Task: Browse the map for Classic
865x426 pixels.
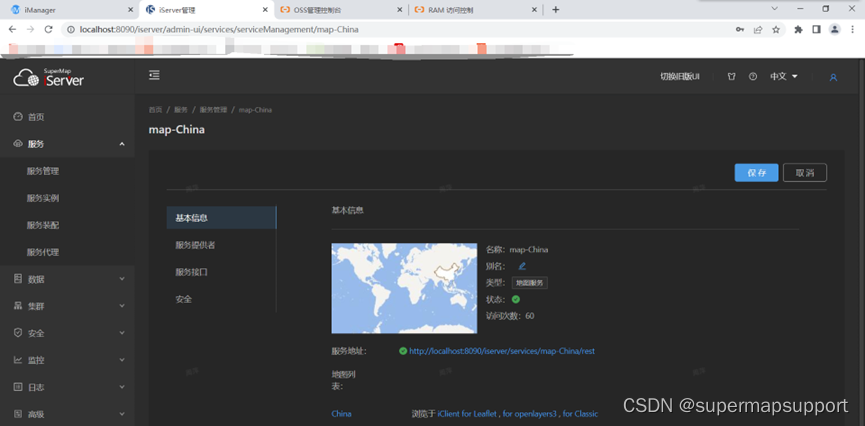Action: coord(580,414)
